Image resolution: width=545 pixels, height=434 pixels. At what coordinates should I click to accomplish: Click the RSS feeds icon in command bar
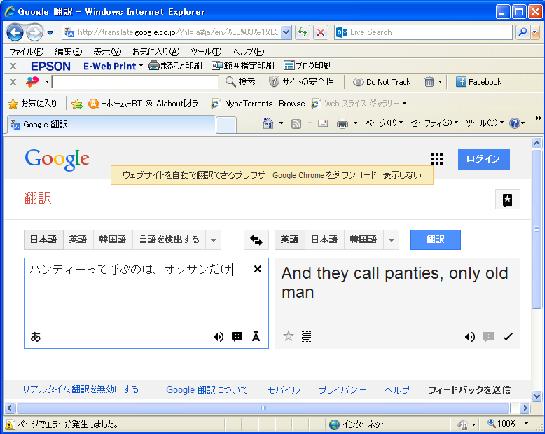(x=296, y=123)
